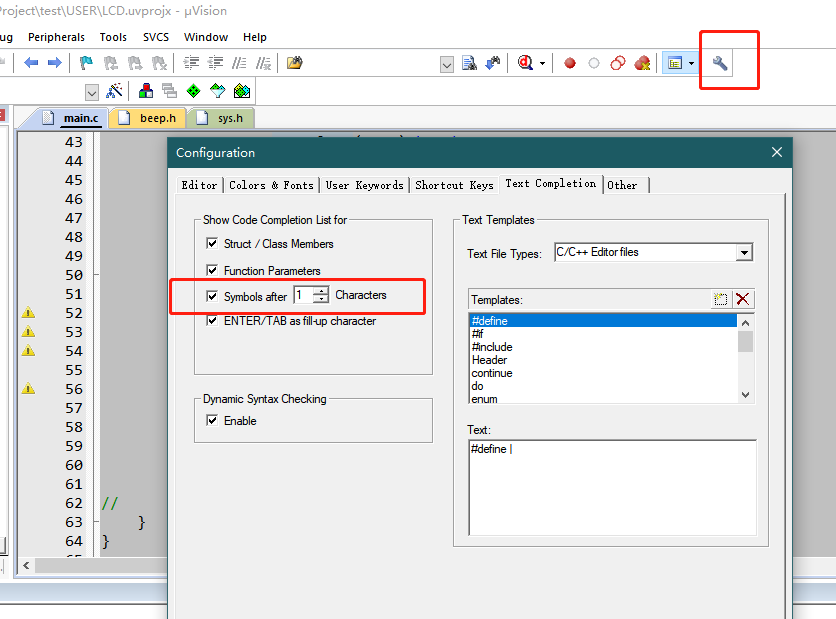The image size is (836, 619).
Task: Unindent the selected lines
Action: coord(215,63)
